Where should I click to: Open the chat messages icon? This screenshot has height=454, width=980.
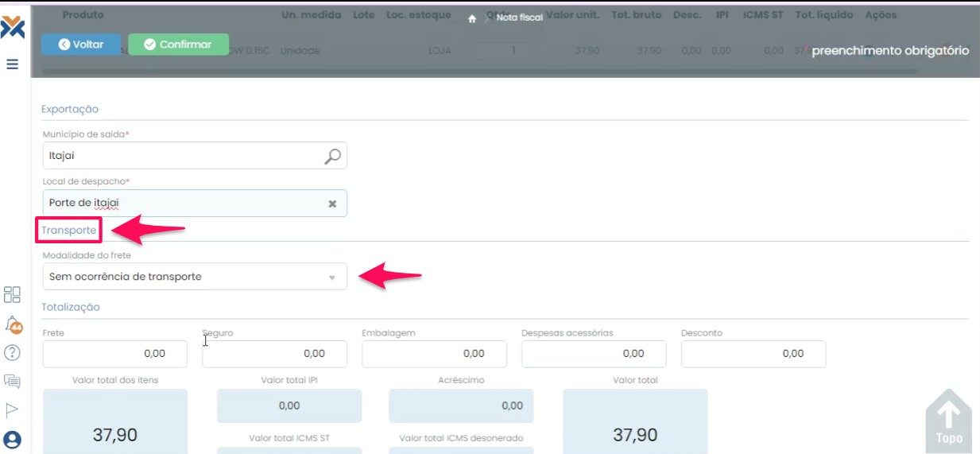pos(13,381)
